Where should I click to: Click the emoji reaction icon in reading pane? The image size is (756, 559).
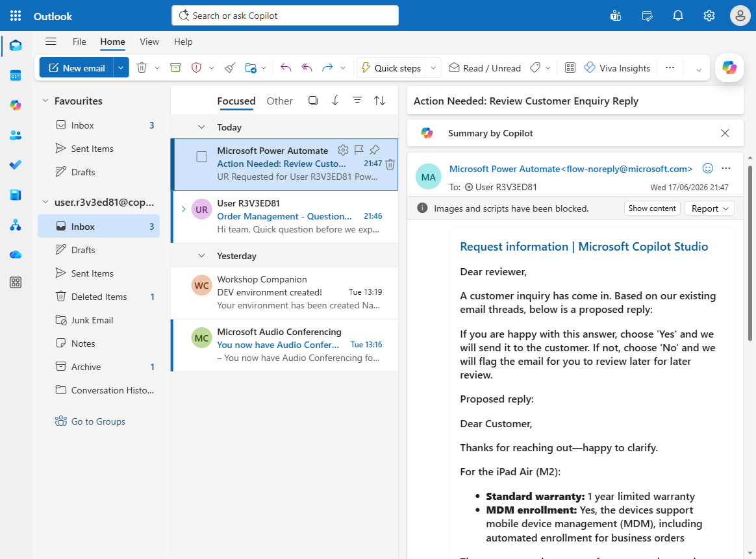pyautogui.click(x=708, y=168)
